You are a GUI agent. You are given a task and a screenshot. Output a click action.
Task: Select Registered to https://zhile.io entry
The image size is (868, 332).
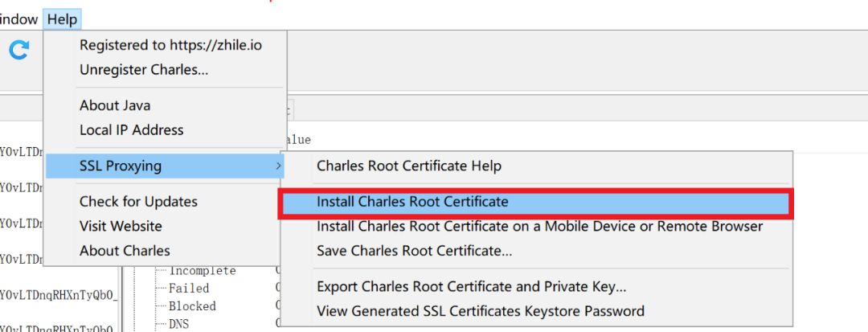pos(165,45)
